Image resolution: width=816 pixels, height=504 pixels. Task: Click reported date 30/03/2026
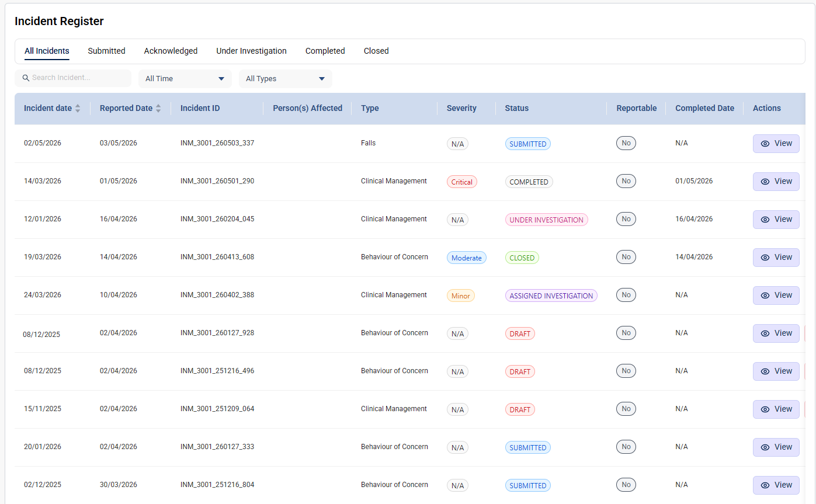click(119, 485)
